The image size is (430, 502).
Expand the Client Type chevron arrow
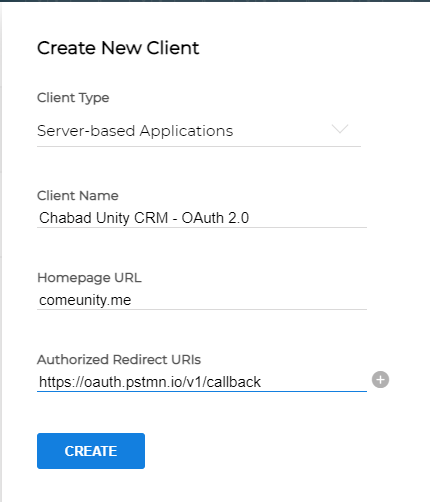(340, 129)
